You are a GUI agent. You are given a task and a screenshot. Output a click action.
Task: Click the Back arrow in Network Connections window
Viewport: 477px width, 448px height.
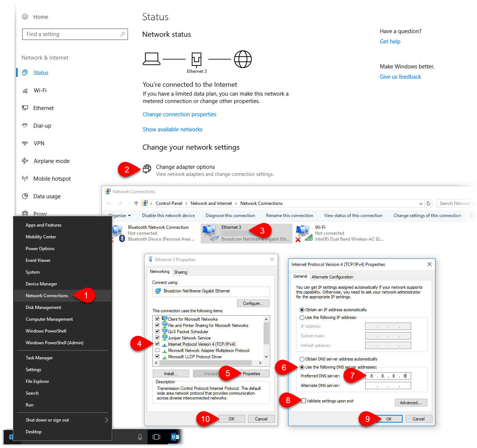point(109,203)
